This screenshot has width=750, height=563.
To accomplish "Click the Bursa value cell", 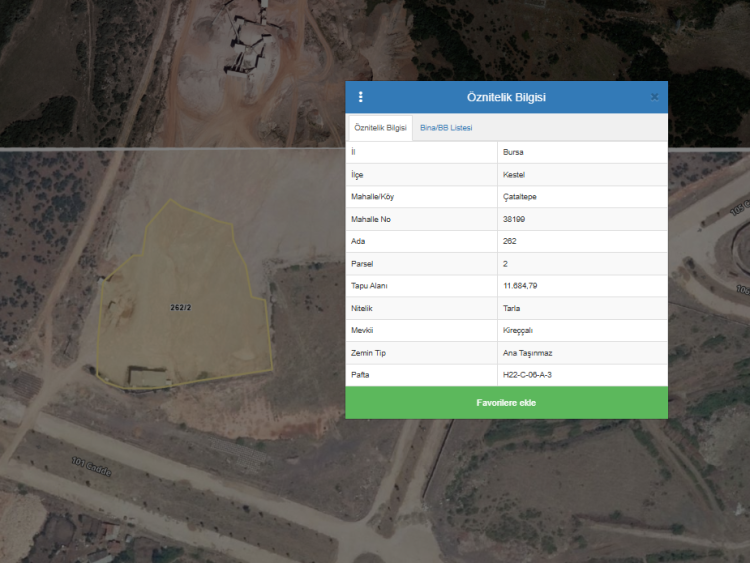I will tap(515, 152).
